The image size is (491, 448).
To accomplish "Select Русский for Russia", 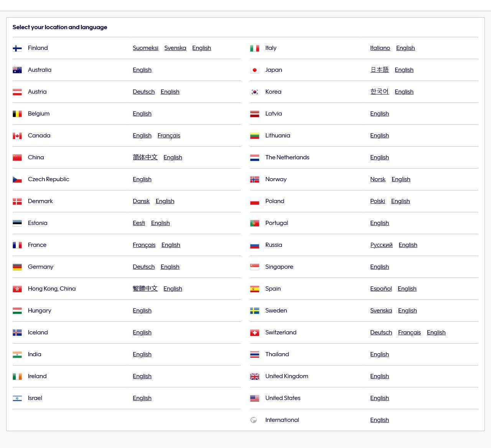I will (381, 245).
